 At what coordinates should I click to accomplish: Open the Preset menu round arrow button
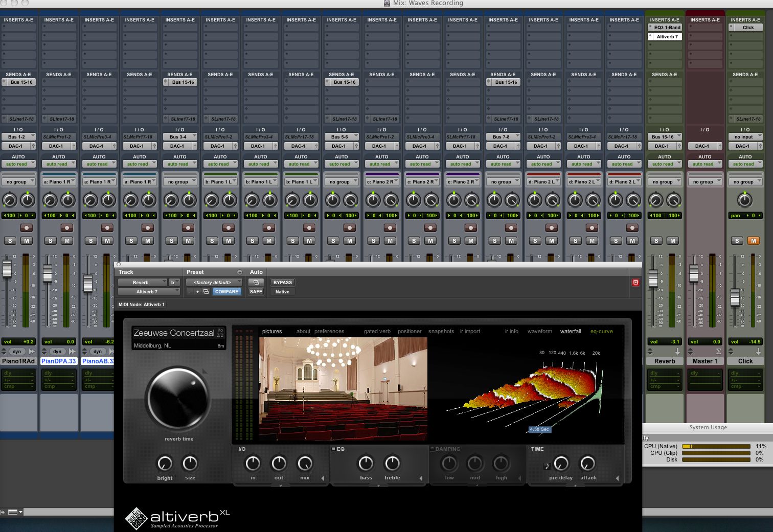[x=239, y=272]
